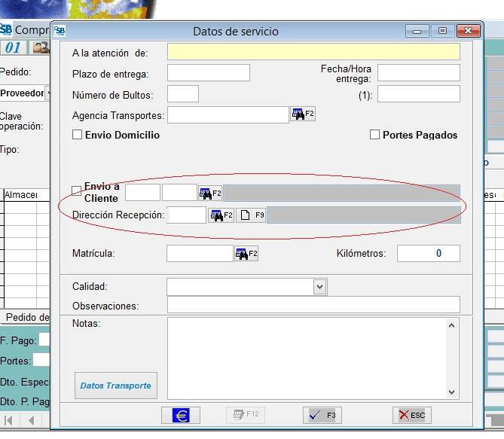Click the Fecha/Hora entrega field
Screen dimensions: 504x439
418,73
